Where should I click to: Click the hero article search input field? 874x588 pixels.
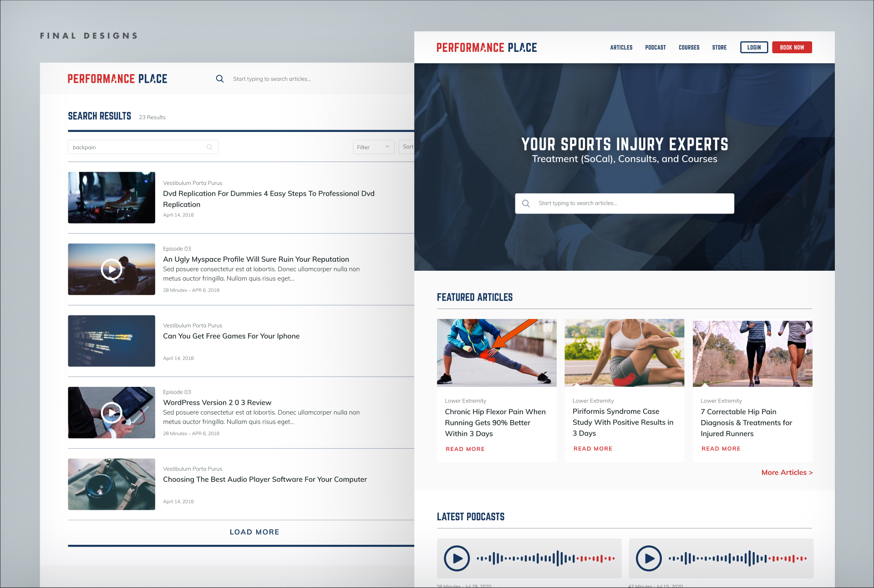(x=633, y=203)
